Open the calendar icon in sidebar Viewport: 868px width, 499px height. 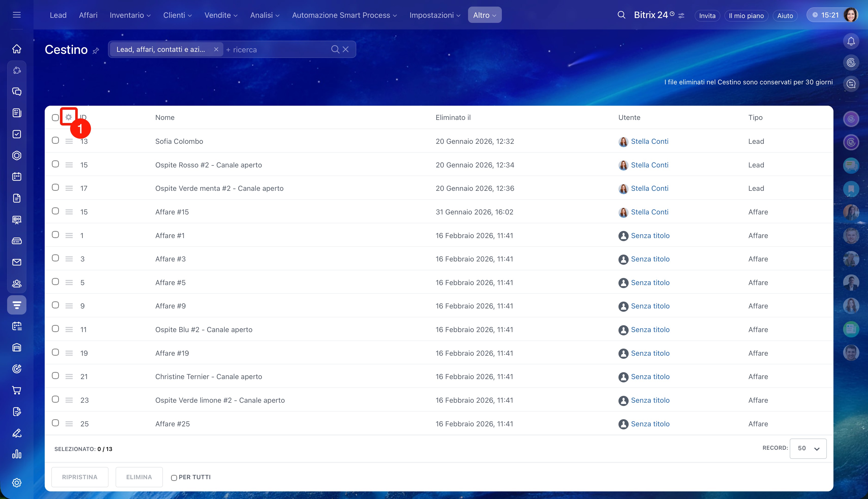[x=17, y=177]
